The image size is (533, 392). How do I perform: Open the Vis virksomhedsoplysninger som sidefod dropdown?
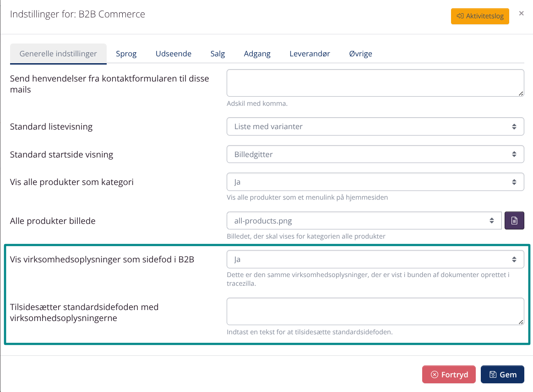tap(375, 259)
